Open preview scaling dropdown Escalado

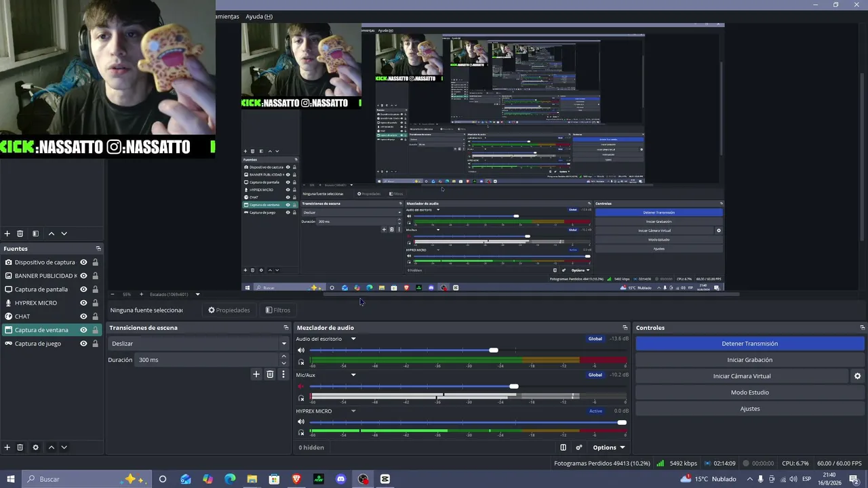175,294
